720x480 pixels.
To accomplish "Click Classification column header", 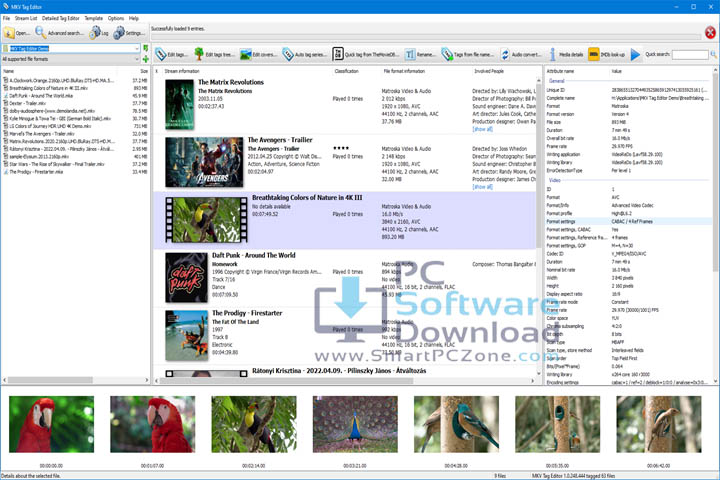I will (x=347, y=71).
